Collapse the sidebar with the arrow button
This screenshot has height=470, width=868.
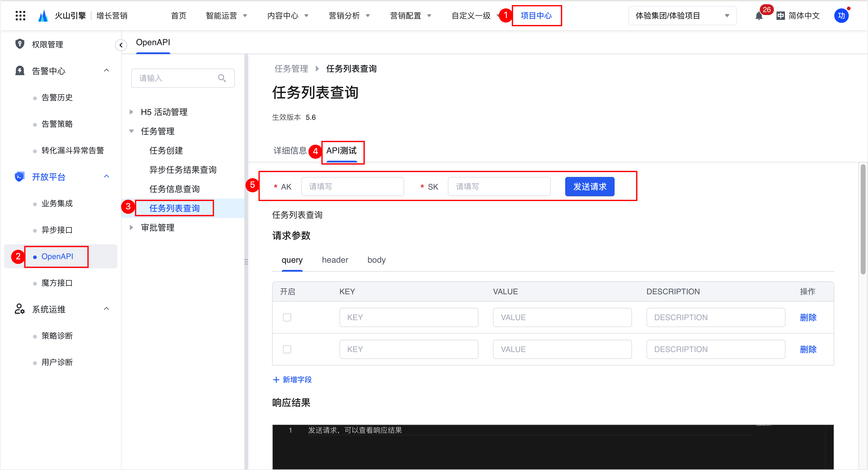coord(121,45)
